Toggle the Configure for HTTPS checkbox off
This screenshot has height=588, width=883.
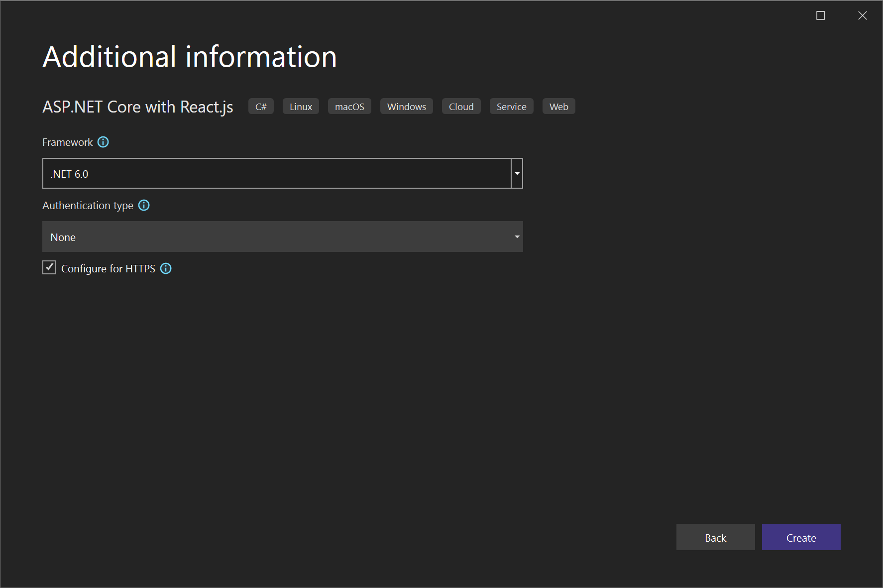[x=49, y=268]
